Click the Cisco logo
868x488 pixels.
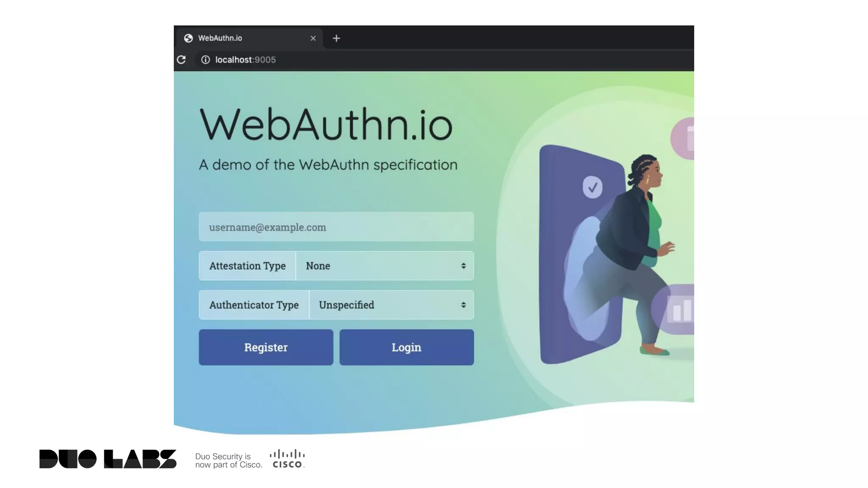287,459
